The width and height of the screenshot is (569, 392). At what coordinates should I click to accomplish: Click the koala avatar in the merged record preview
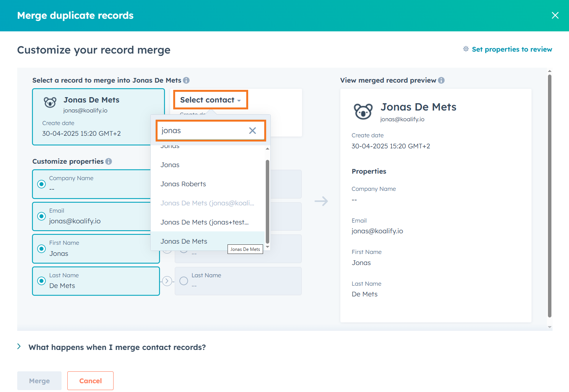(x=363, y=111)
